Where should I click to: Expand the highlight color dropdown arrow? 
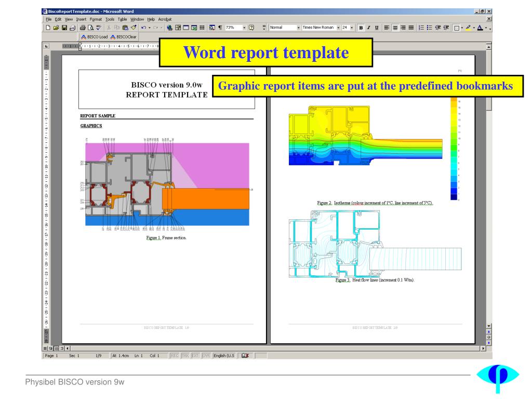coord(474,28)
